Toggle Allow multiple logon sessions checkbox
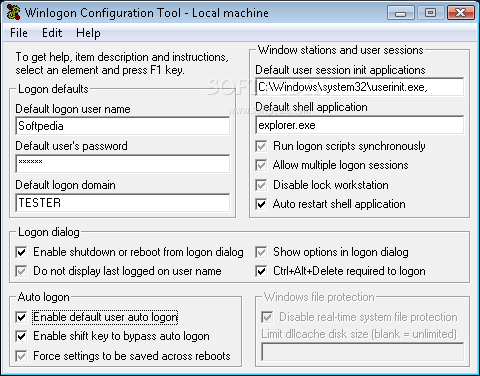 tap(261, 165)
